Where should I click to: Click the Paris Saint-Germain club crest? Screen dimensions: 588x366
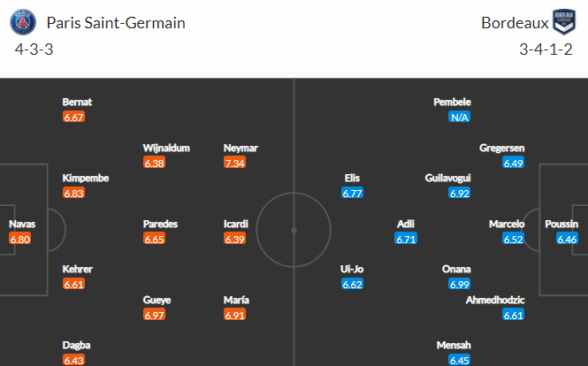click(23, 22)
